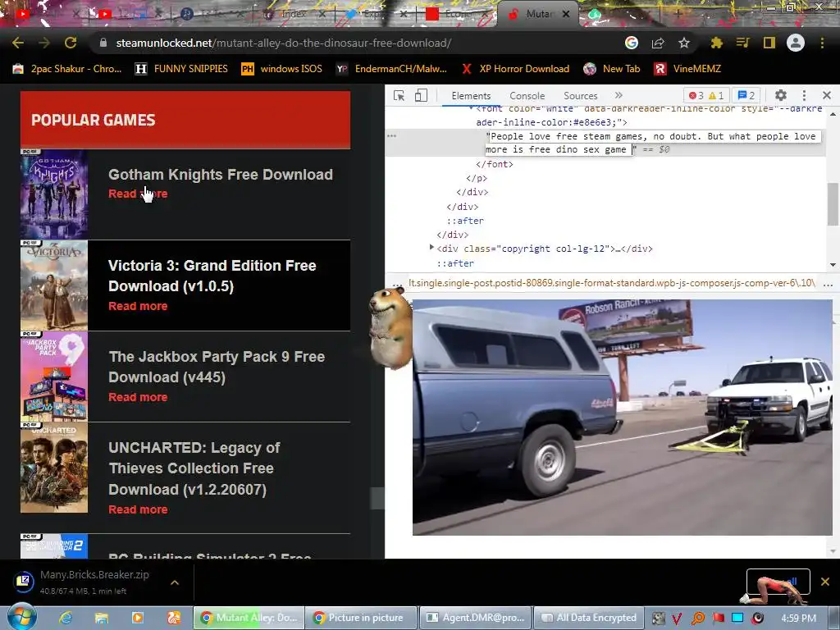Select the closing font tag line

pos(495,164)
